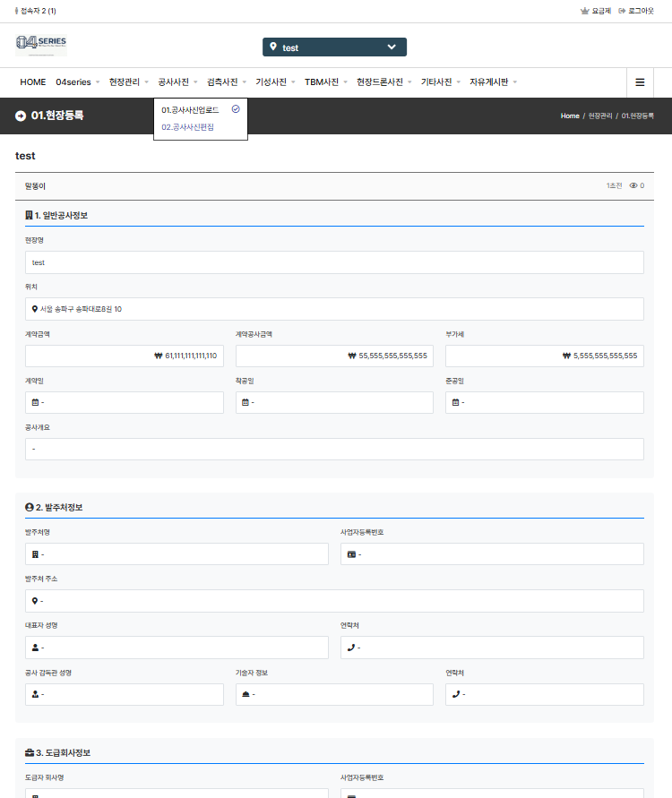Click the map pin icon in the site selector
This screenshot has width=672, height=798.
point(273,47)
